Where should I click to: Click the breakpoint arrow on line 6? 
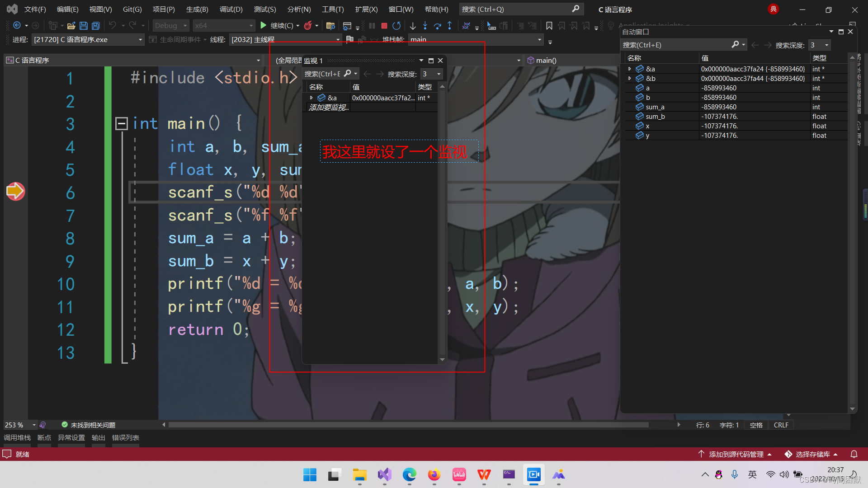click(15, 191)
